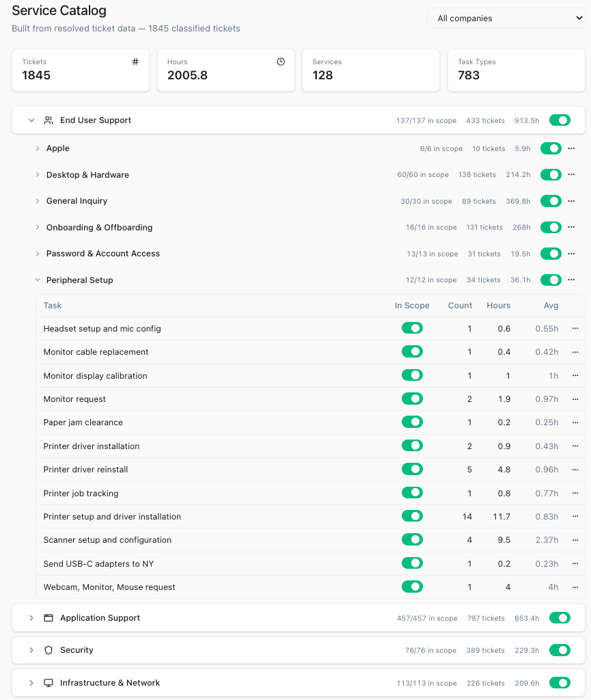Open options menu for Paper jam clearance
Image resolution: width=591 pixels, height=700 pixels.
tap(575, 422)
